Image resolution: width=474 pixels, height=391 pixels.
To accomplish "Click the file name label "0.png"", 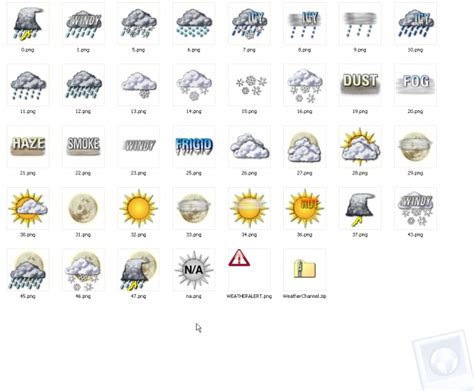I will pos(28,50).
